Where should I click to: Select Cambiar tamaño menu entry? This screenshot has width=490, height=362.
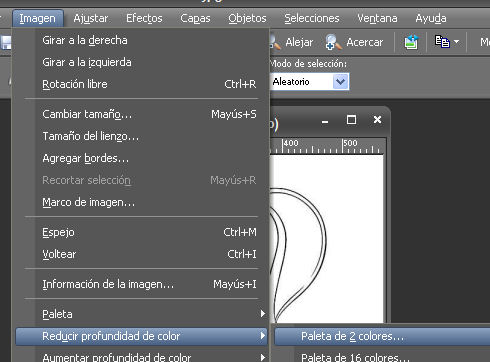[x=142, y=114]
